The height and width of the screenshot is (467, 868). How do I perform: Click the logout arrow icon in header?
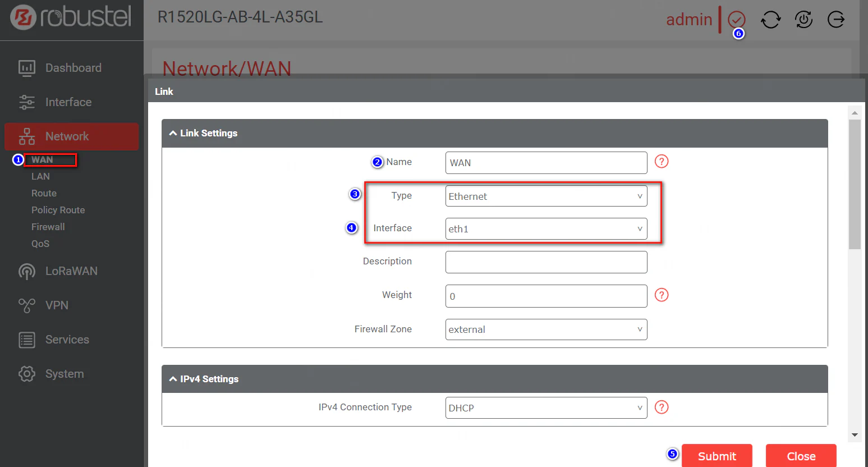tap(836, 20)
